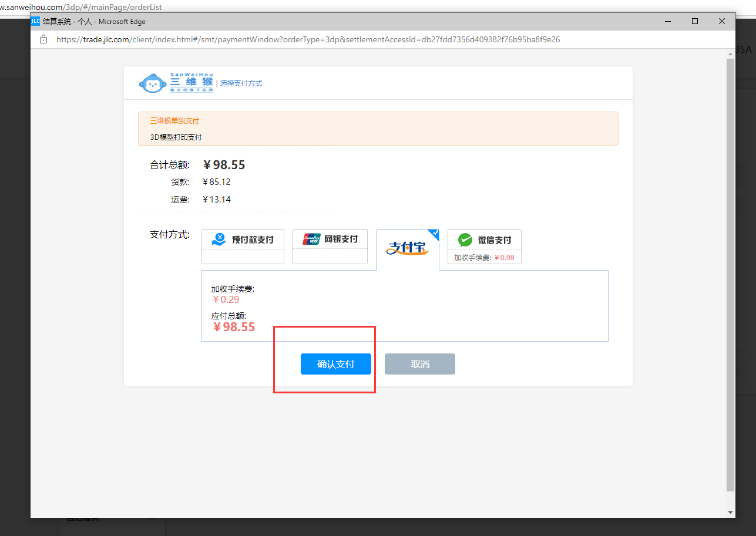Viewport: 756px width, 536px height.
Task: Maximize the payment window
Action: point(695,21)
